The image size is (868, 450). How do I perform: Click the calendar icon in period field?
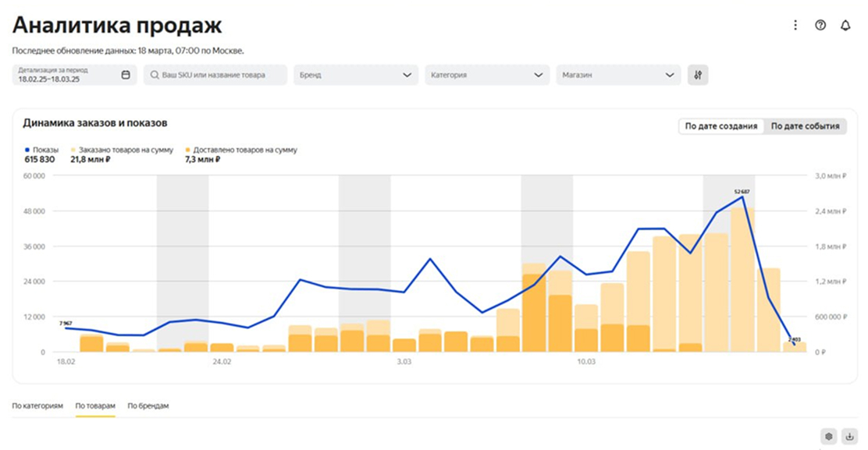126,75
